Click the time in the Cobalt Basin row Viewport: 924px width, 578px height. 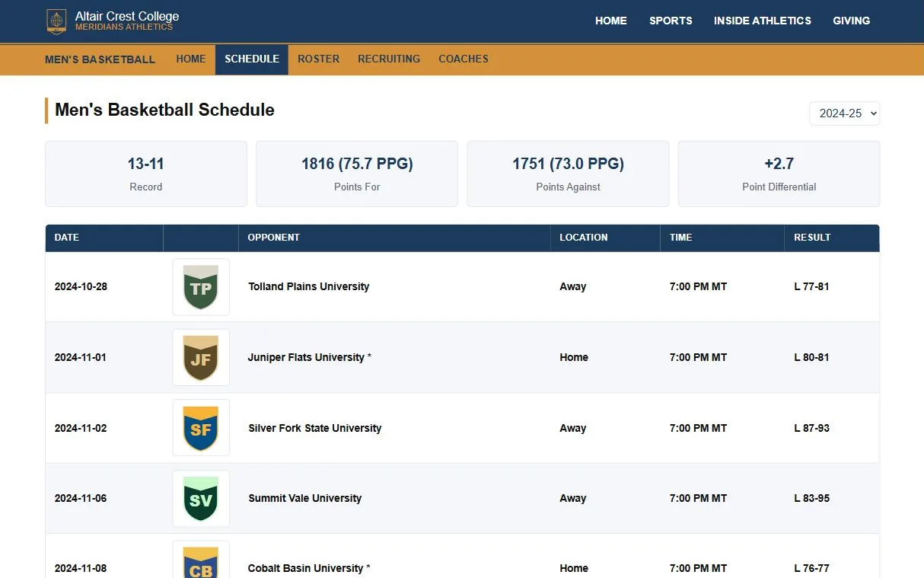pos(698,568)
